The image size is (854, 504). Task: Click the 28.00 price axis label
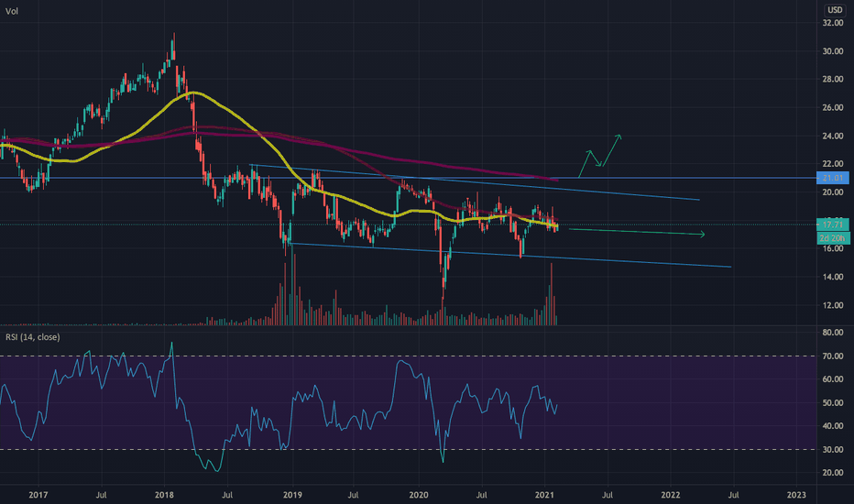coord(833,79)
